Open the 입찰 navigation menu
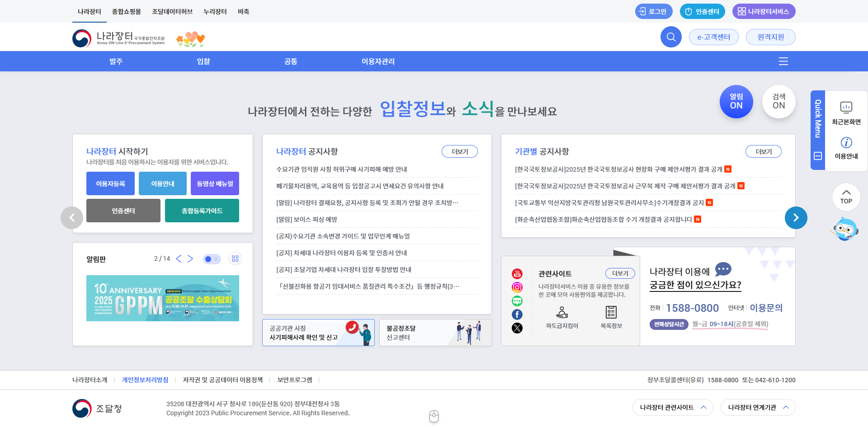Screen dimensions: 868x427 point(203,61)
